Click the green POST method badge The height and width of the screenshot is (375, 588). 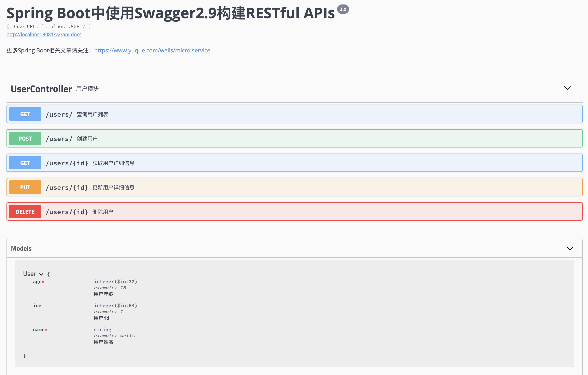tap(25, 139)
